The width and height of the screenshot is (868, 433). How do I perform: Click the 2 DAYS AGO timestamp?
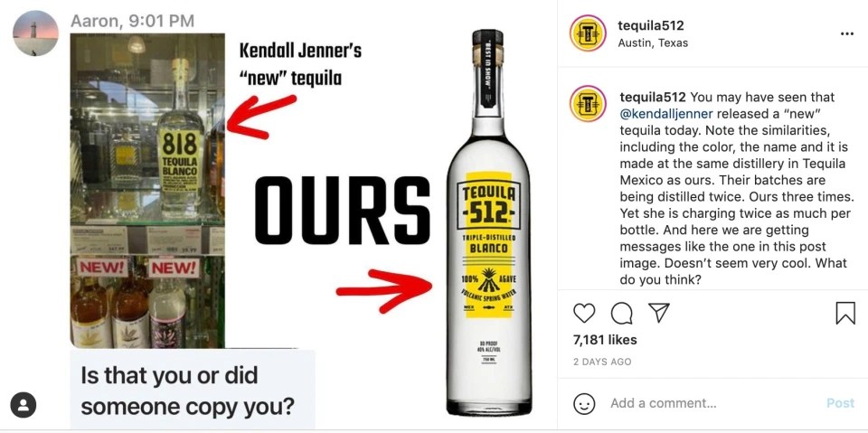(602, 362)
